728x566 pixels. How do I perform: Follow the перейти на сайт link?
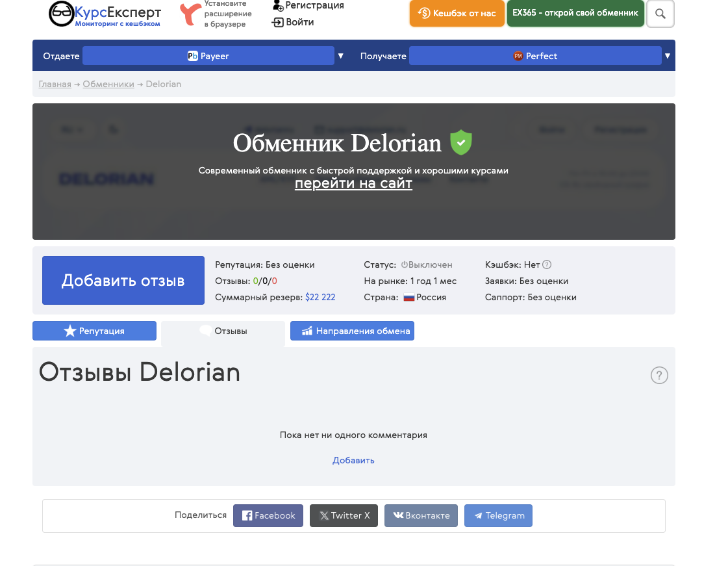353,183
